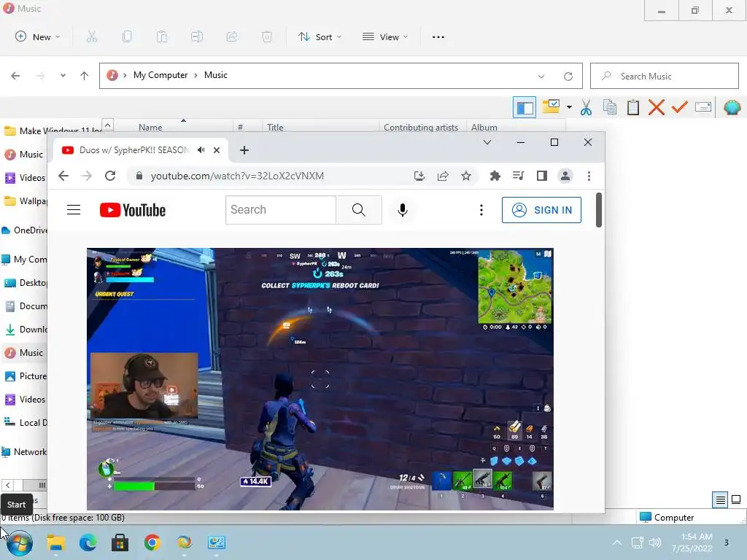The width and height of the screenshot is (747, 560).
Task: Click the red X delete icon in secondary toolbar
Action: [x=656, y=107]
